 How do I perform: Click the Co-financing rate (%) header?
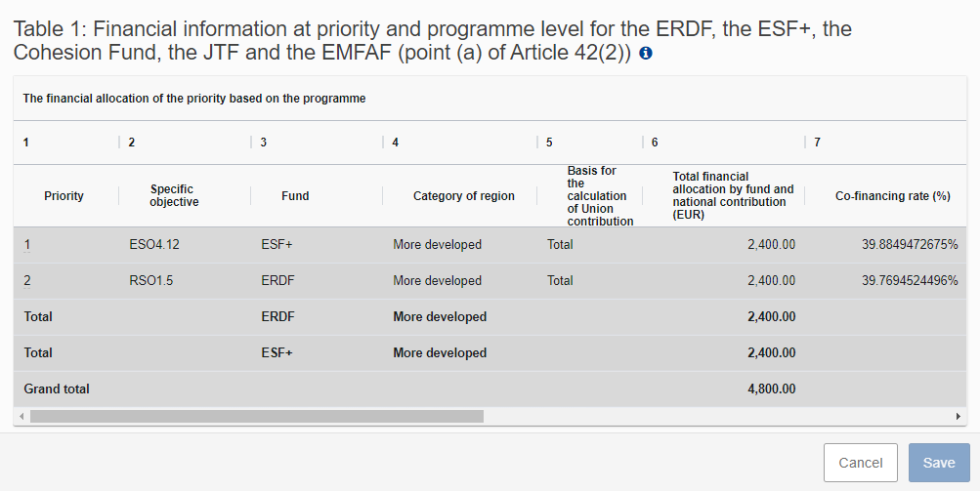click(x=892, y=196)
